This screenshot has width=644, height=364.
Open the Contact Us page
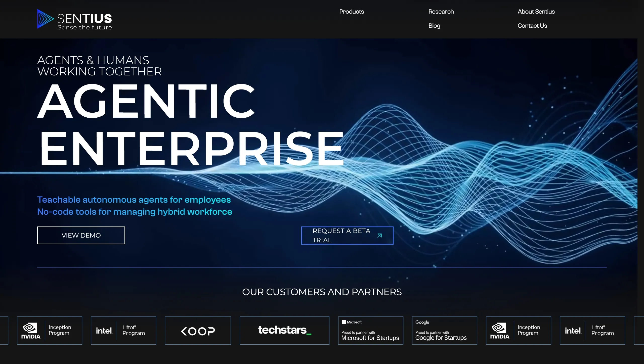coord(532,26)
